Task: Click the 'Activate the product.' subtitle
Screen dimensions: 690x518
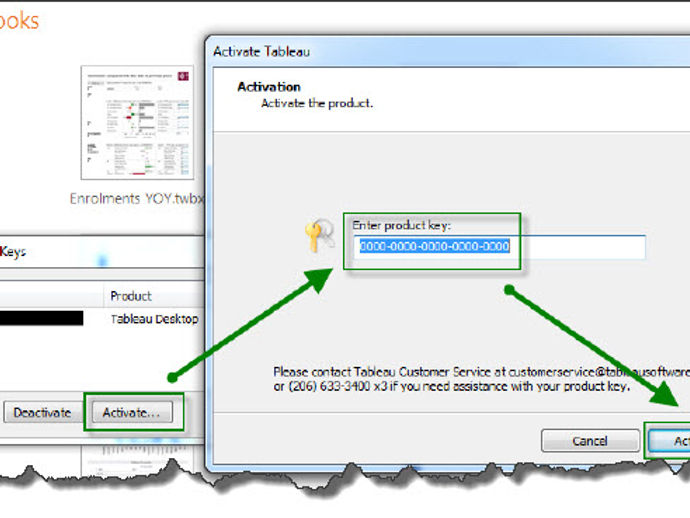Action: [x=317, y=103]
